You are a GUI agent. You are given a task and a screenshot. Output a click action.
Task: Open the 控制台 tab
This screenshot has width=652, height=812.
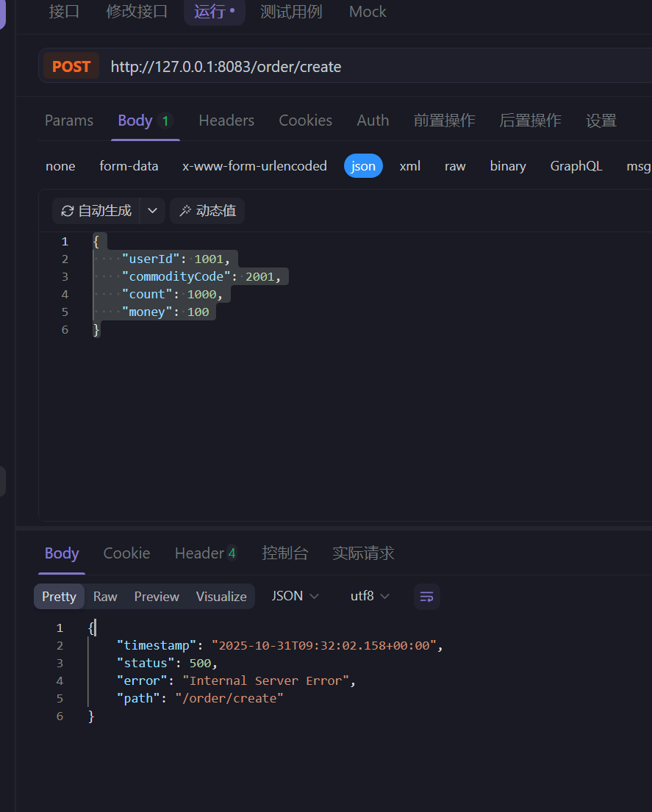click(x=284, y=553)
